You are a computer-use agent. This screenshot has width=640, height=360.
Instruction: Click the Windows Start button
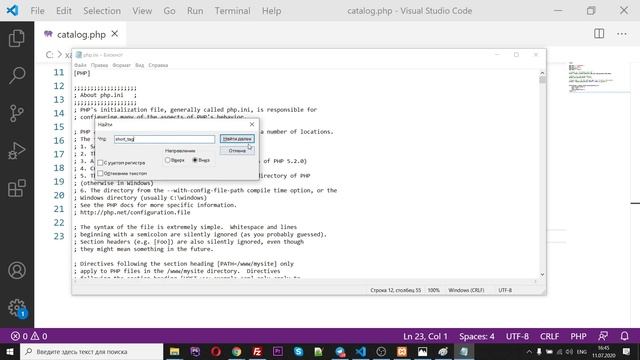pyautogui.click(x=10, y=351)
